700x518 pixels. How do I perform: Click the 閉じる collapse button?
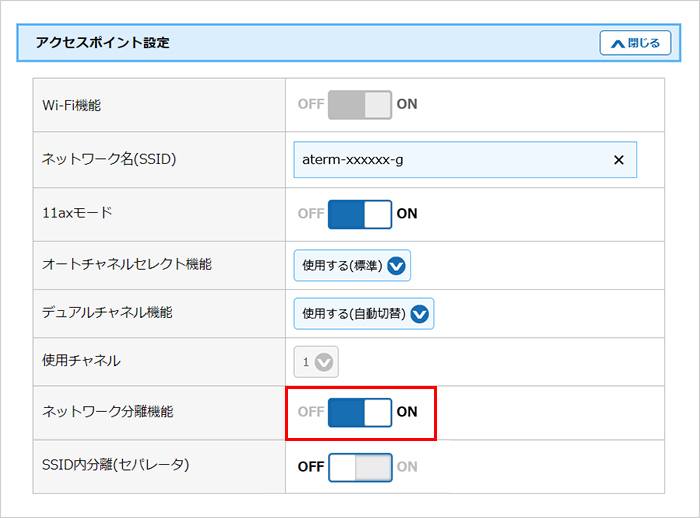(635, 43)
